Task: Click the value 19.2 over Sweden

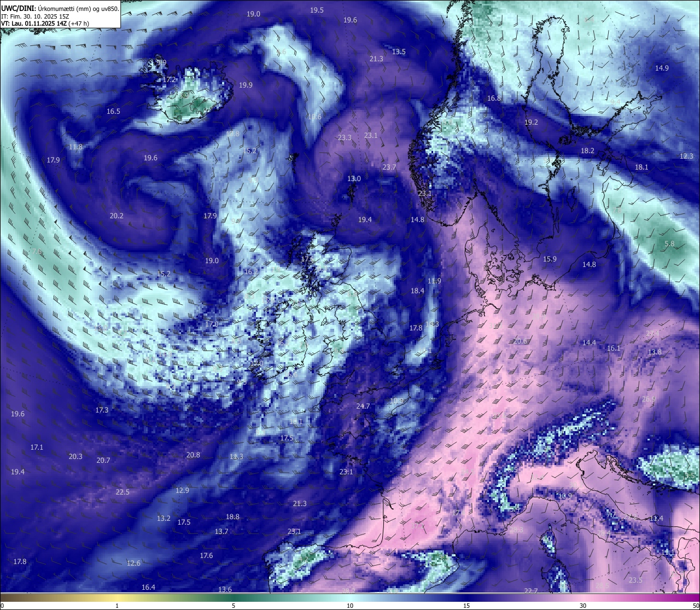Action: point(531,122)
